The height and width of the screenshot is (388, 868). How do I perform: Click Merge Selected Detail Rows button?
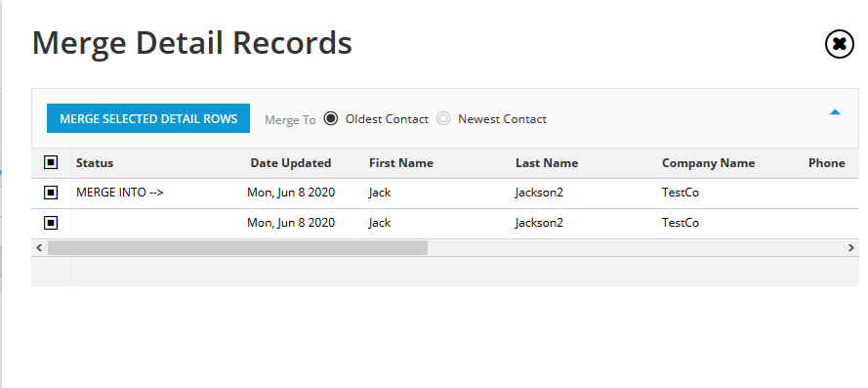[x=148, y=118]
